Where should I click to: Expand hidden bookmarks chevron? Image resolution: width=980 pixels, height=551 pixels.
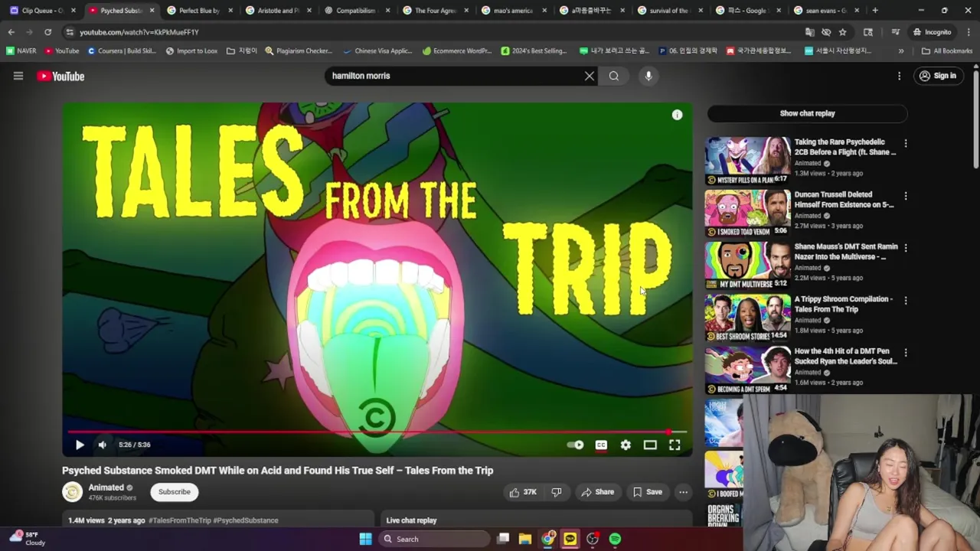(x=901, y=51)
